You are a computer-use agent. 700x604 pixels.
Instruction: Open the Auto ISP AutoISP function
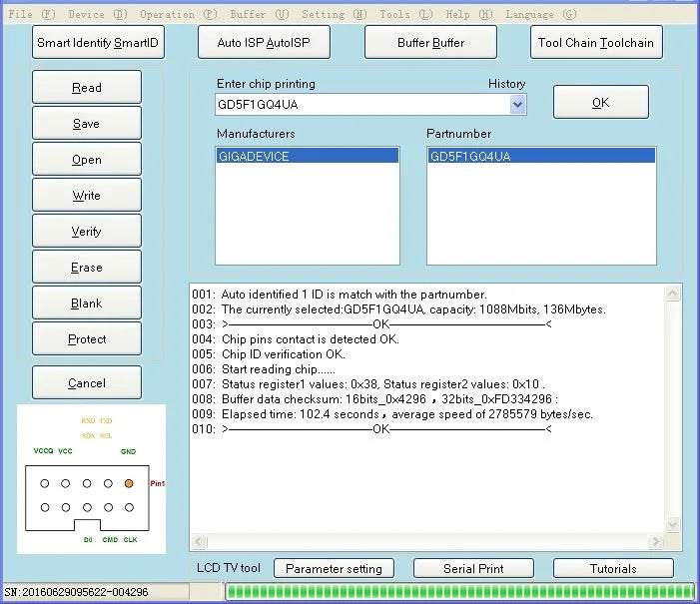264,42
